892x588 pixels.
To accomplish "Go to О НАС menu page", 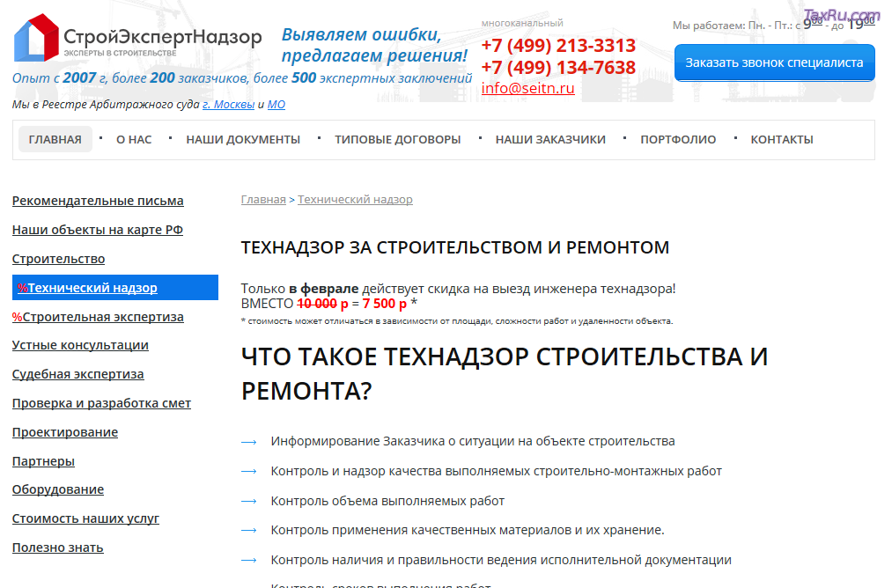I will [x=134, y=139].
